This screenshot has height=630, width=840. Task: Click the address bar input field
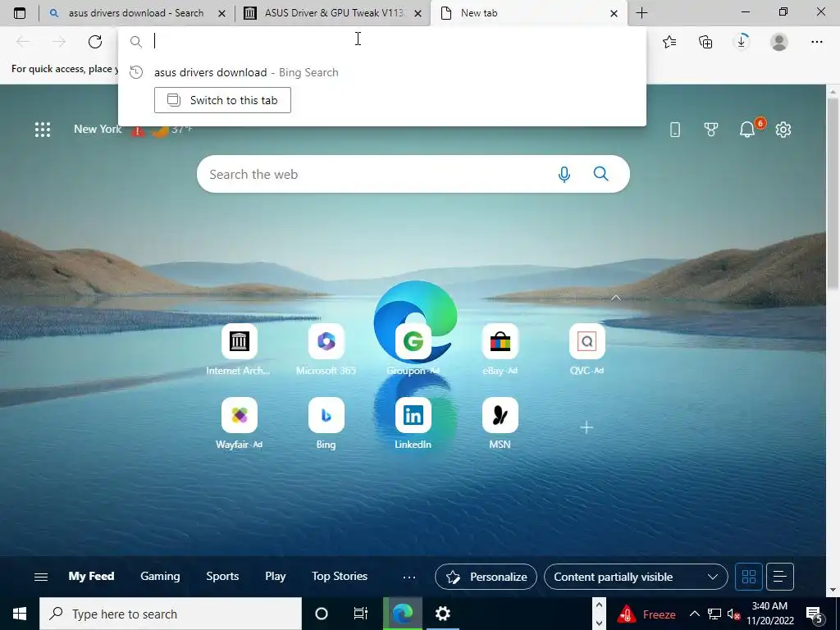[x=381, y=41]
